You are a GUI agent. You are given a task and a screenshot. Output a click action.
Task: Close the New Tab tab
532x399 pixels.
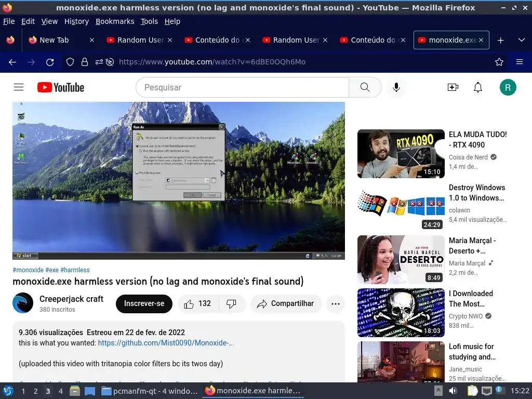pos(91,40)
